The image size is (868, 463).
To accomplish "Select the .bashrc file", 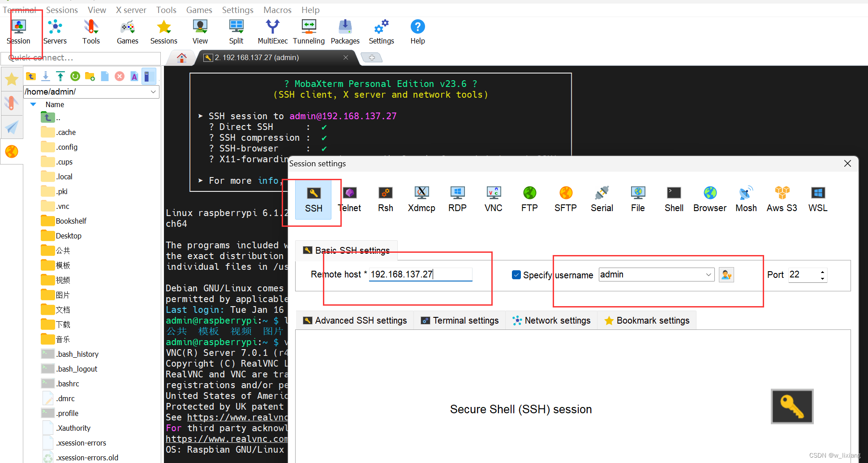I will click(x=60, y=384).
